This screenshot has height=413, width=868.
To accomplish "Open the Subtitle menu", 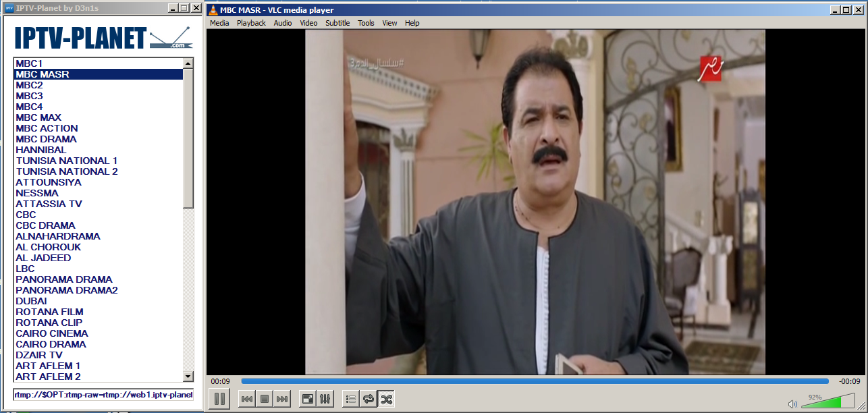I will pos(337,23).
